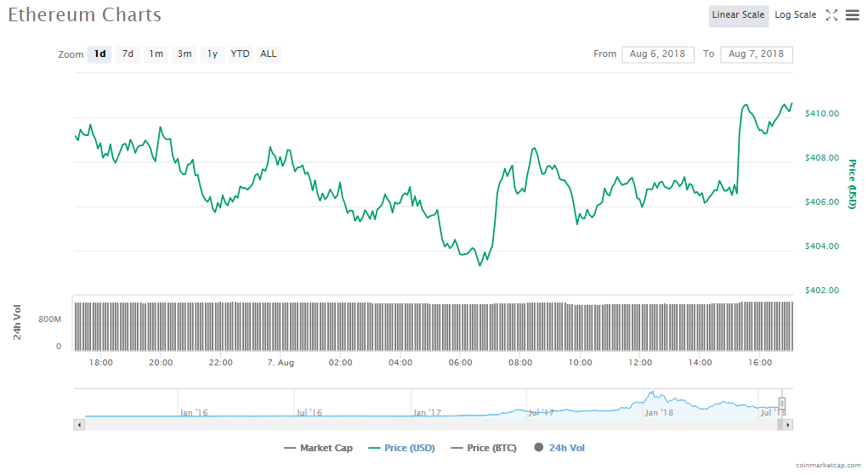Select the 7d zoom range
This screenshot has width=868, height=475.
pyautogui.click(x=128, y=54)
